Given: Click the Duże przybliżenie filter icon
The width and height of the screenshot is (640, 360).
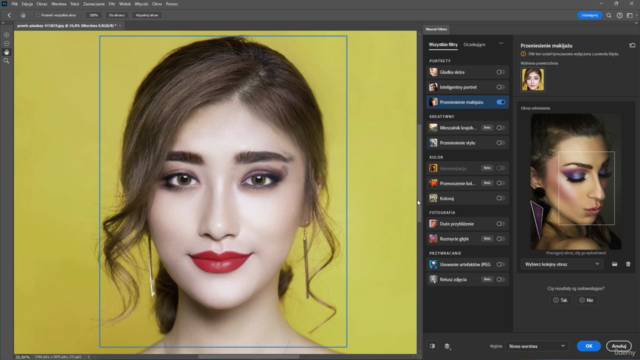Looking at the screenshot, I should tap(433, 224).
